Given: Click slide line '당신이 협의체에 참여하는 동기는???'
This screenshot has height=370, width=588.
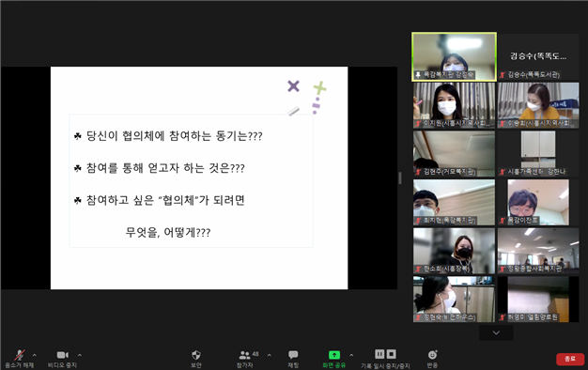Looking at the screenshot, I should [175, 136].
